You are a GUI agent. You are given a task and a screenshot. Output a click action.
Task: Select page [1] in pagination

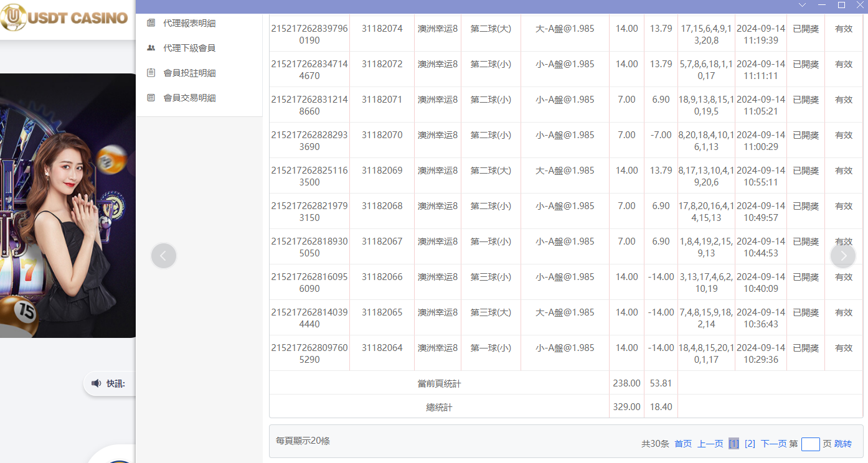tap(734, 444)
